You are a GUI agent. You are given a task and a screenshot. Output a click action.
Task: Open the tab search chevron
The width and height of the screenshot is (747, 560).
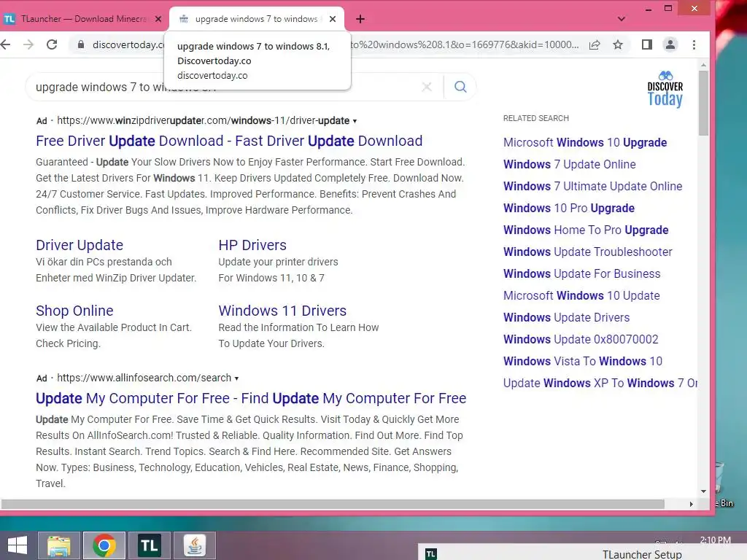(x=622, y=19)
